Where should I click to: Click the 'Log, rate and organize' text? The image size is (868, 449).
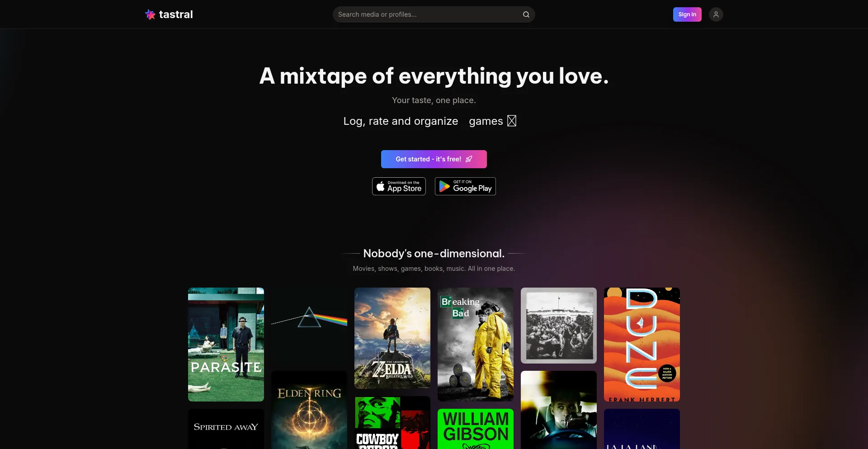click(x=401, y=121)
